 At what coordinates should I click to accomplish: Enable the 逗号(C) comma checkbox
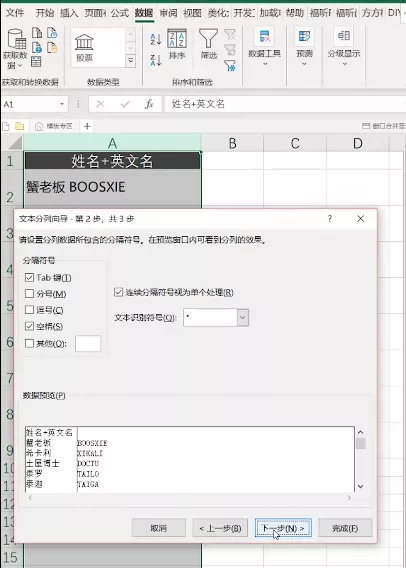tap(29, 310)
